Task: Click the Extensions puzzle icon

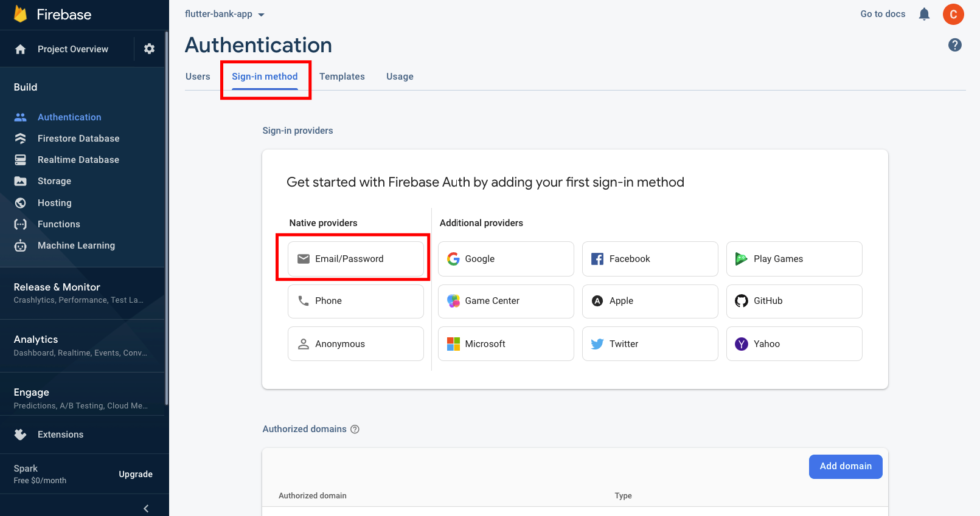Action: (21, 435)
